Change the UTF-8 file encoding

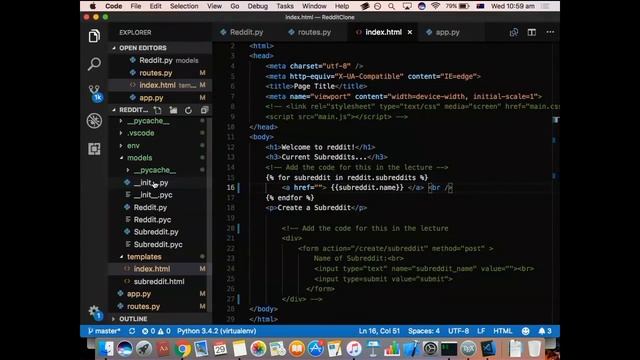pyautogui.click(x=458, y=331)
